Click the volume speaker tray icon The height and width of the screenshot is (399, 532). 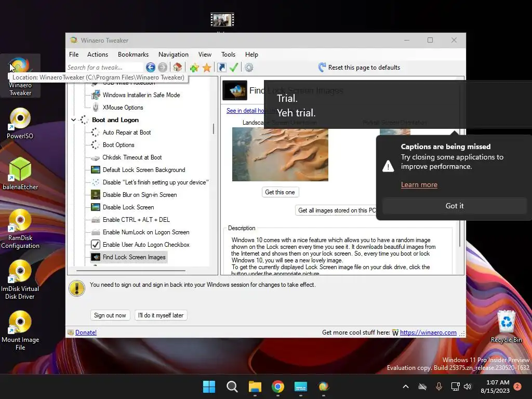[468, 387]
